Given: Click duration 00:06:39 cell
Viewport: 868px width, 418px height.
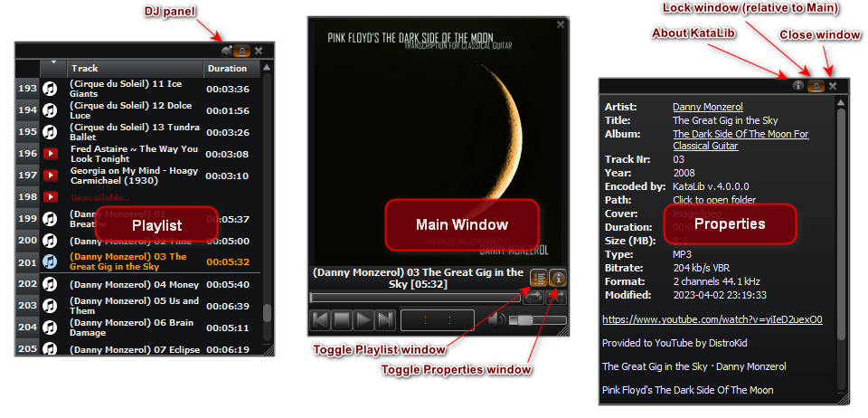Looking at the screenshot, I should (228, 306).
